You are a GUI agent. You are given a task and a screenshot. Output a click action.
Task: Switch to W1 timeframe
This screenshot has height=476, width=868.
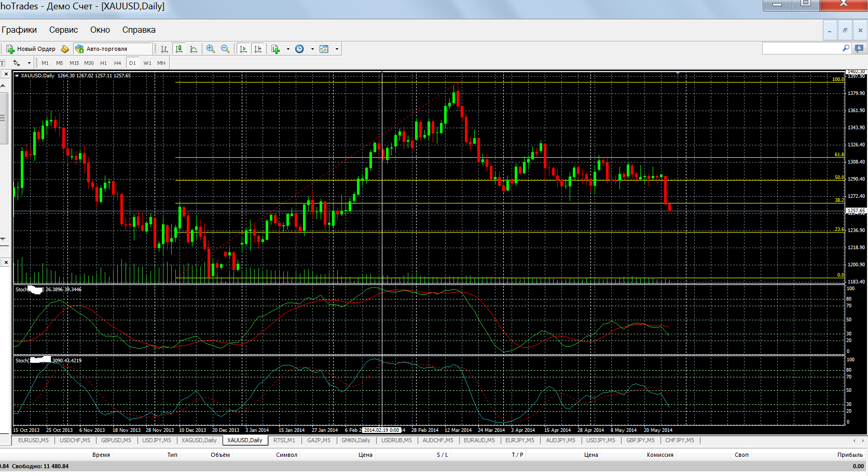[147, 63]
